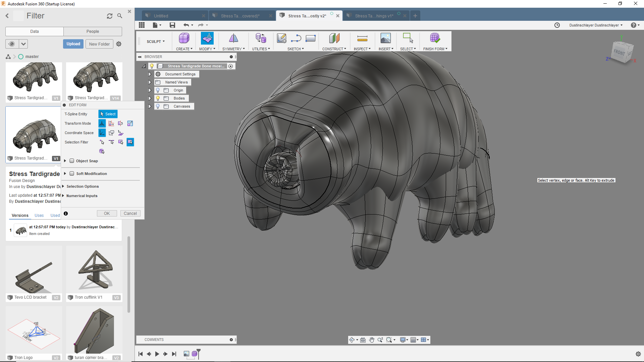644x362 pixels.
Task: Click the Look At icon
Action: click(363, 340)
